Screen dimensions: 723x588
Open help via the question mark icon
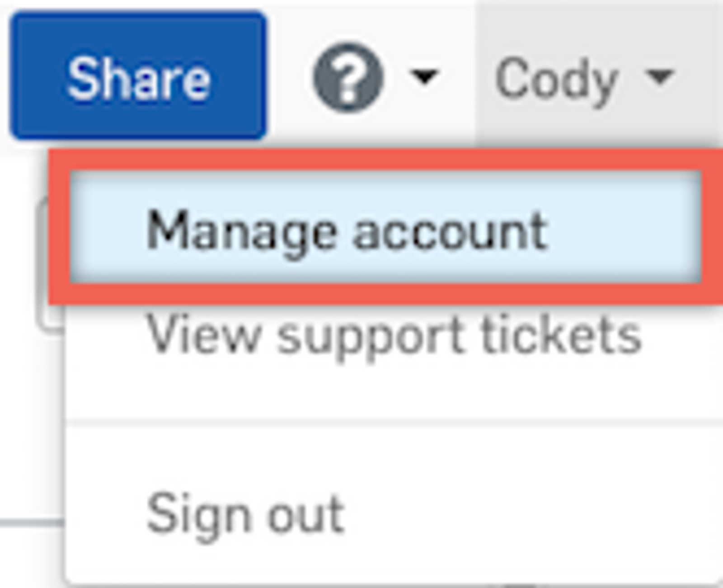(348, 78)
